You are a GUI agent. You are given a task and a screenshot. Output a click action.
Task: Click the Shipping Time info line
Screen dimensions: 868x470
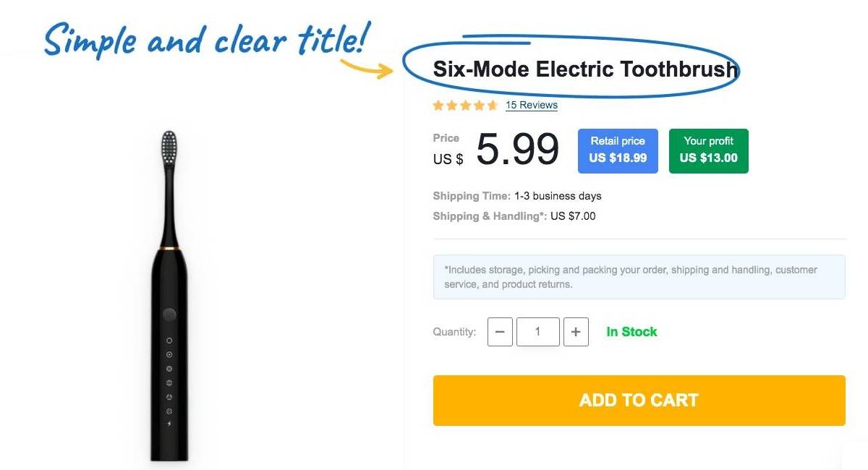point(517,196)
